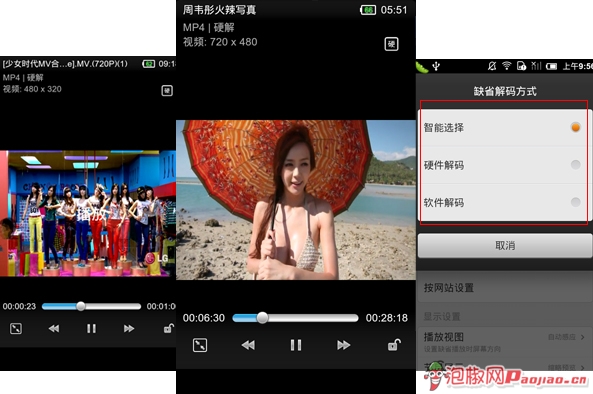
Task: Pause playback in the middle 720 x 480 player
Action: [296, 345]
